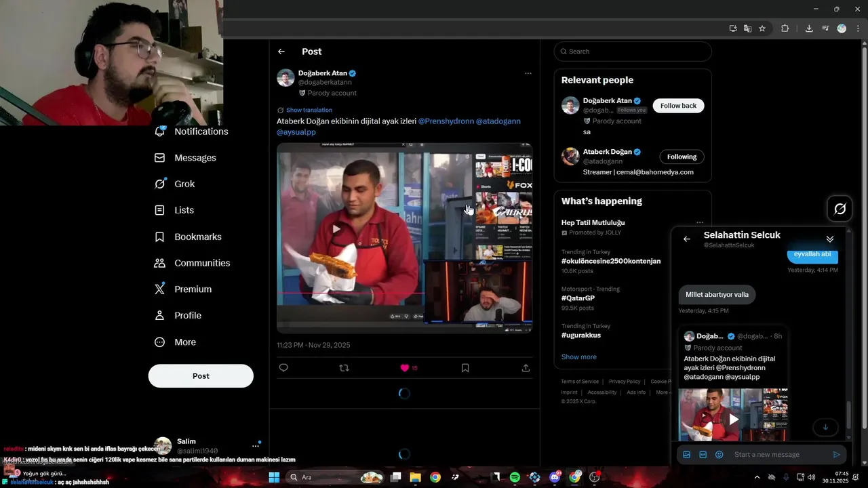Open Chrome extensions puzzle icon
The width and height of the screenshot is (868, 488).
click(x=785, y=28)
